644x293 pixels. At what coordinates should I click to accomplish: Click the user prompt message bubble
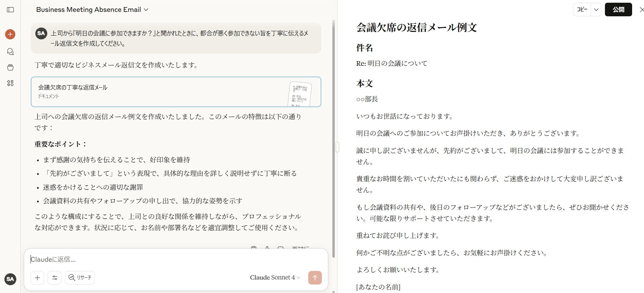(x=176, y=38)
